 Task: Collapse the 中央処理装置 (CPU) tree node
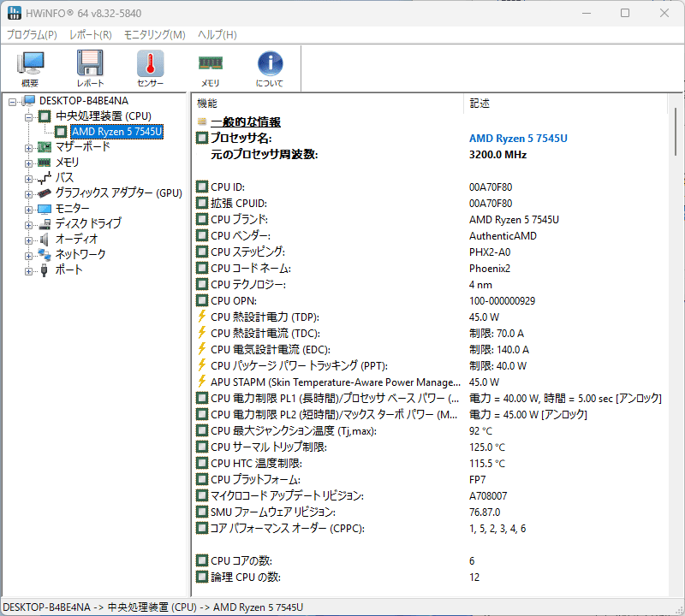point(28,116)
